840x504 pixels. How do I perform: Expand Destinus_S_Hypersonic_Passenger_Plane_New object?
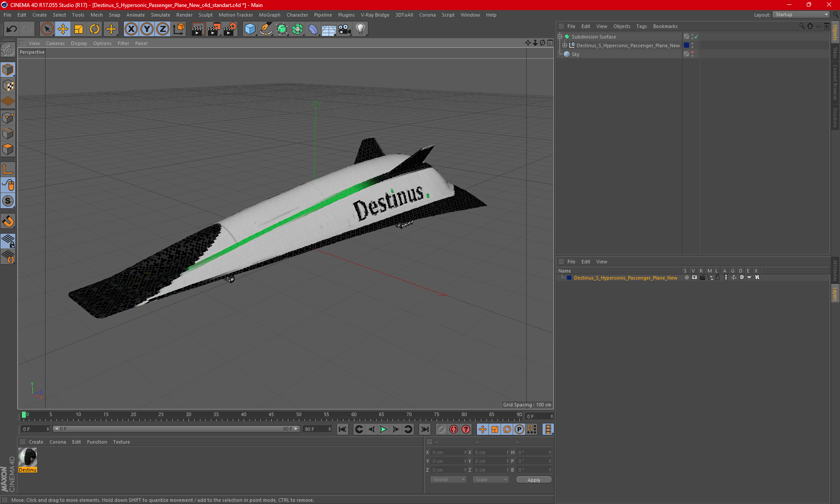[x=564, y=45]
